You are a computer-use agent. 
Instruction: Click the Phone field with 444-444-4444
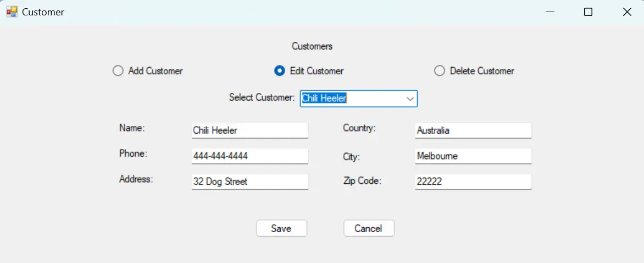tap(249, 156)
